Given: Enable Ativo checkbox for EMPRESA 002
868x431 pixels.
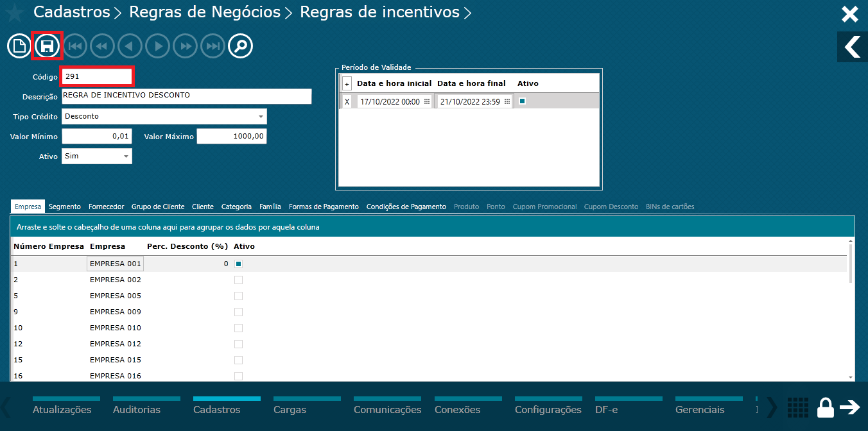Looking at the screenshot, I should (x=238, y=280).
